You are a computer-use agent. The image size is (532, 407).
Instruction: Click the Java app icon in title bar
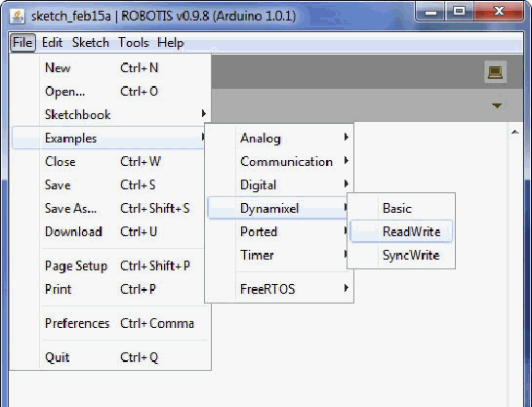(17, 16)
